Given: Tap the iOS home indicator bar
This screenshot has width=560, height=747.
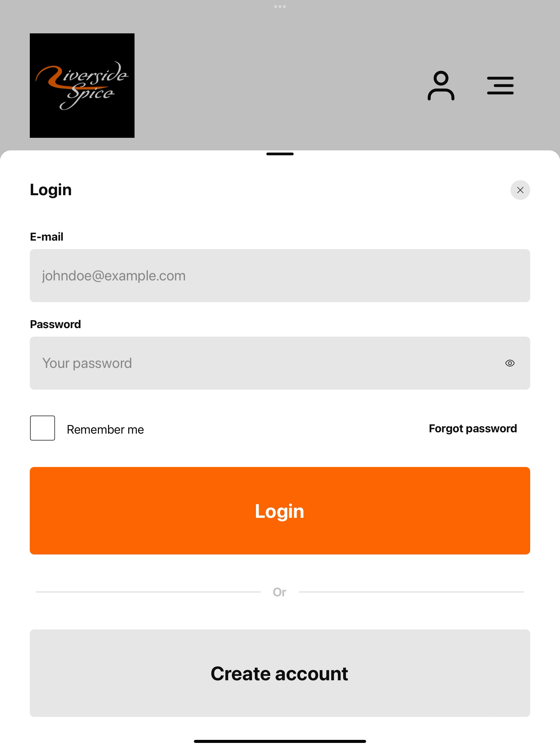Looking at the screenshot, I should tap(280, 741).
